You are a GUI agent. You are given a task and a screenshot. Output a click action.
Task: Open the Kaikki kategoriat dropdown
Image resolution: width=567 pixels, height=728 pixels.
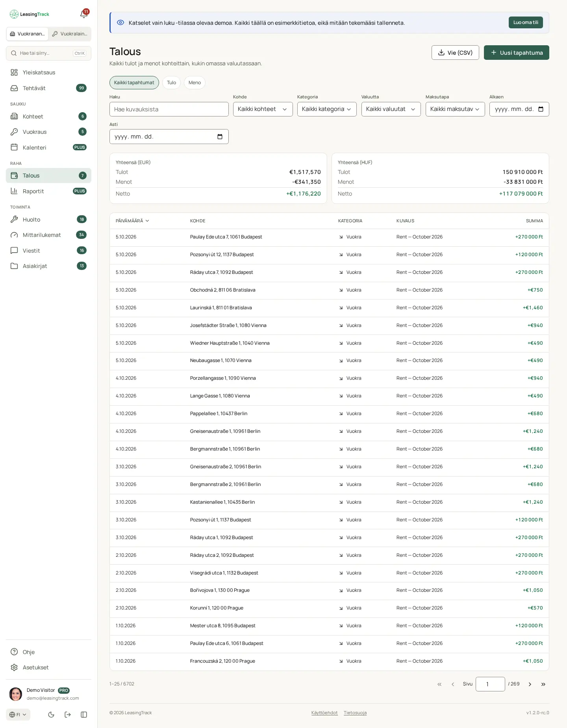click(327, 109)
